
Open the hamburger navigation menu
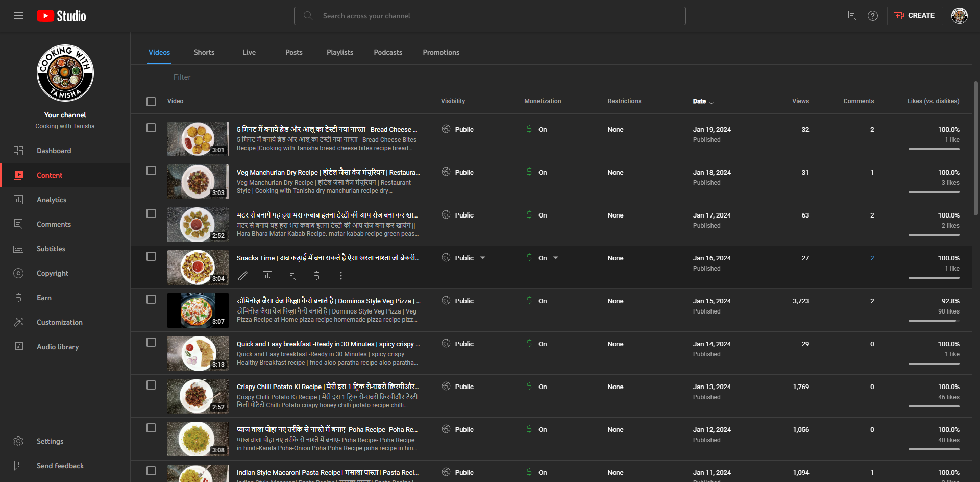[18, 16]
